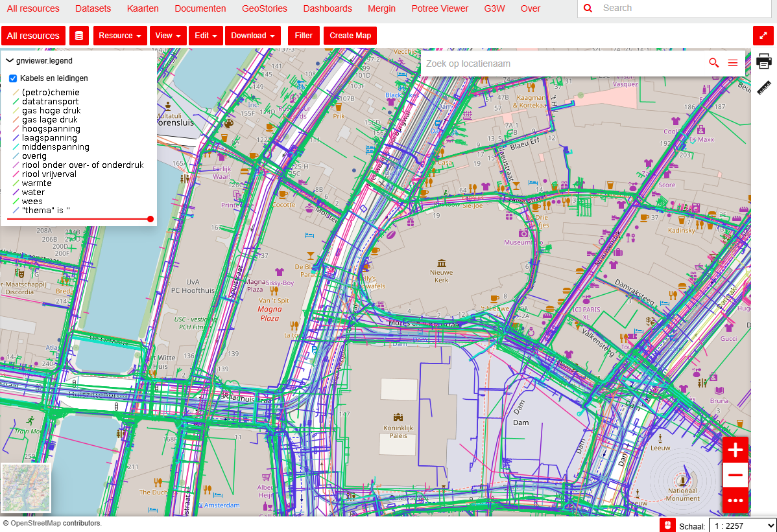The width and height of the screenshot is (777, 532).
Task: Click the "thema" is '' legend entry
Action: (45, 211)
